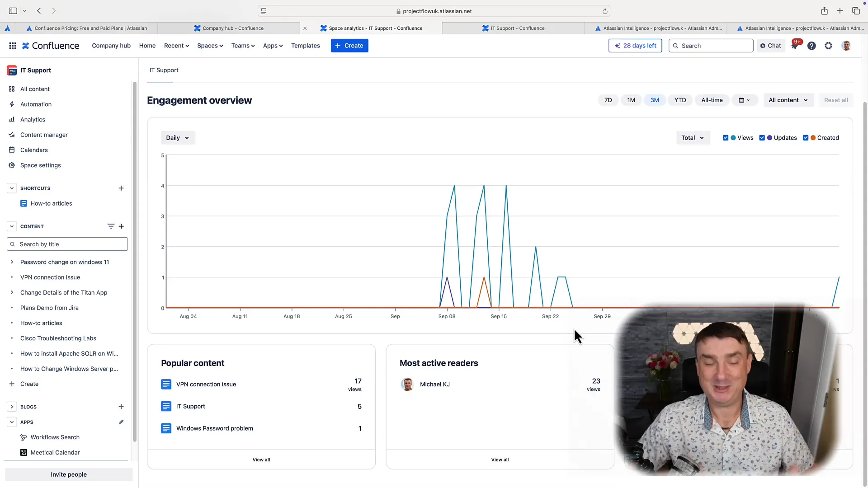This screenshot has height=488, width=868.
Task: Open the content filter icon
Action: [x=111, y=226]
